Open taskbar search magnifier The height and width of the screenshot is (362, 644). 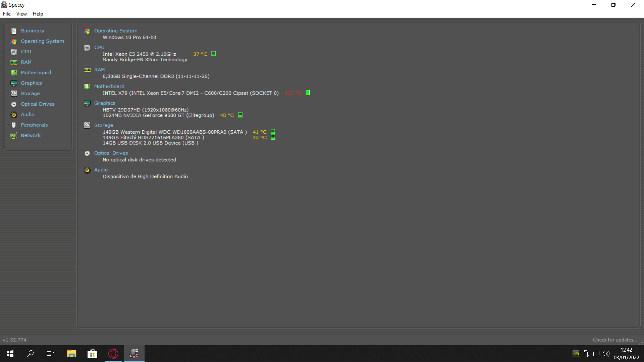[30, 354]
